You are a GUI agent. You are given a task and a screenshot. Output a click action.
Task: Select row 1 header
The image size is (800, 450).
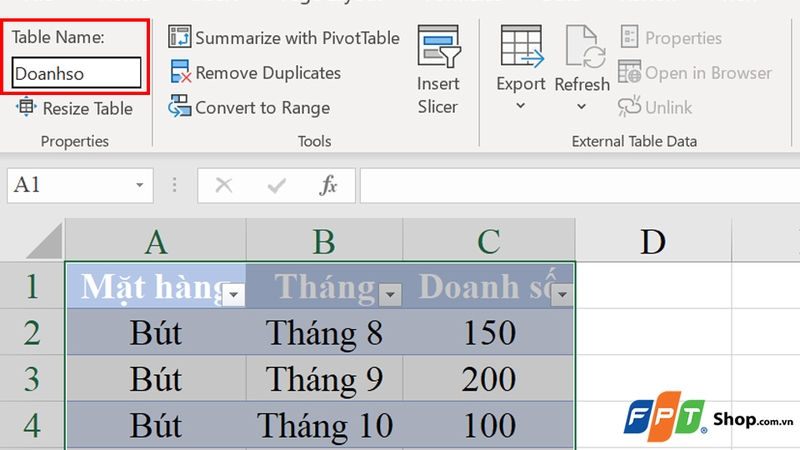(x=32, y=285)
